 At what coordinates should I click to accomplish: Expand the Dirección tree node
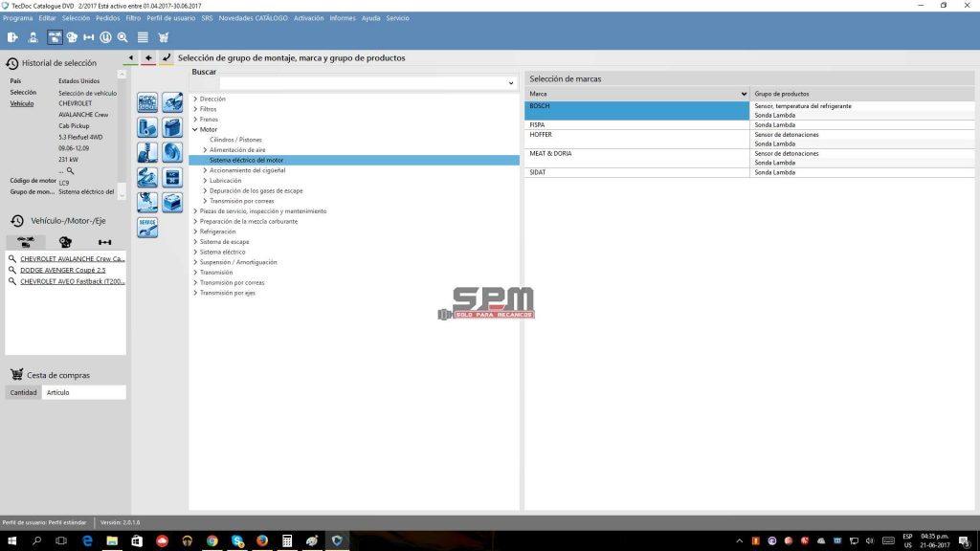195,99
